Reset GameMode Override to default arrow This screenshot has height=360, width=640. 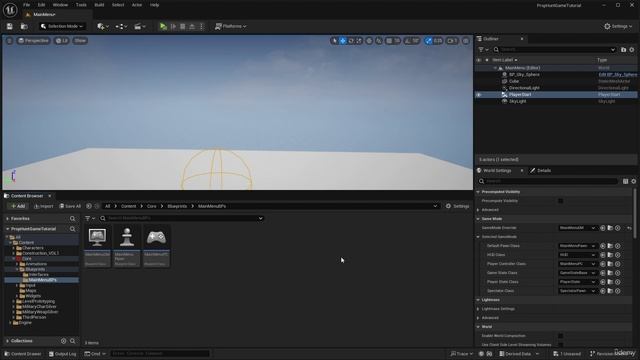point(629,228)
